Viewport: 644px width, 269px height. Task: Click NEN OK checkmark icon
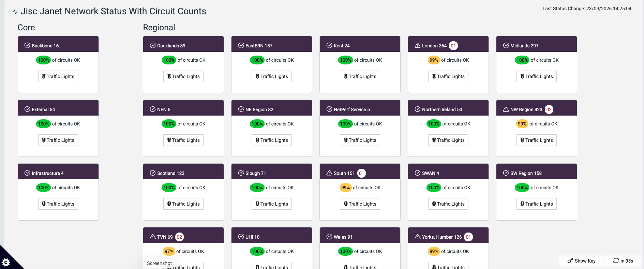[153, 109]
